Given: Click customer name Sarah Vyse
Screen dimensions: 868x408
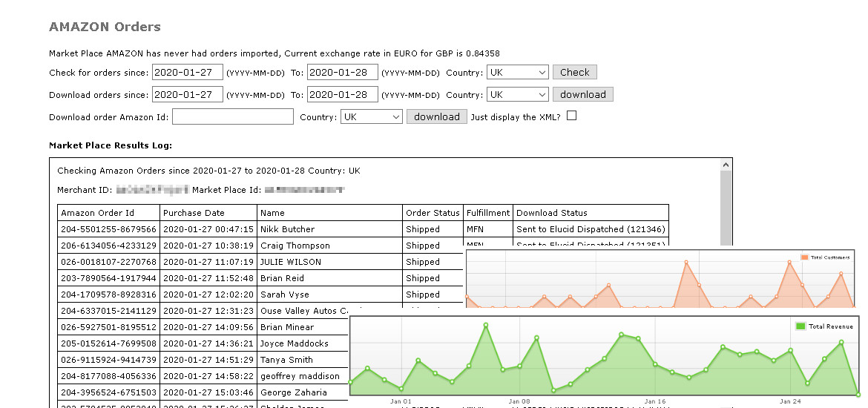Looking at the screenshot, I should click(285, 295).
